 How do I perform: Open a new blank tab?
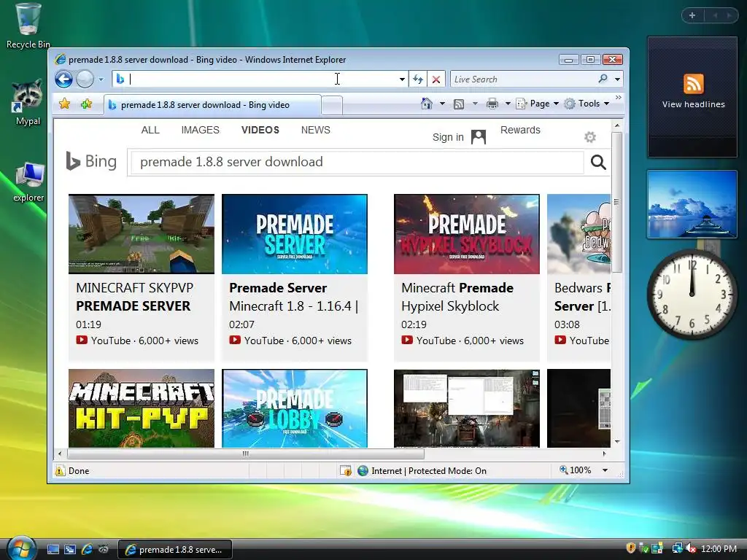tap(332, 105)
